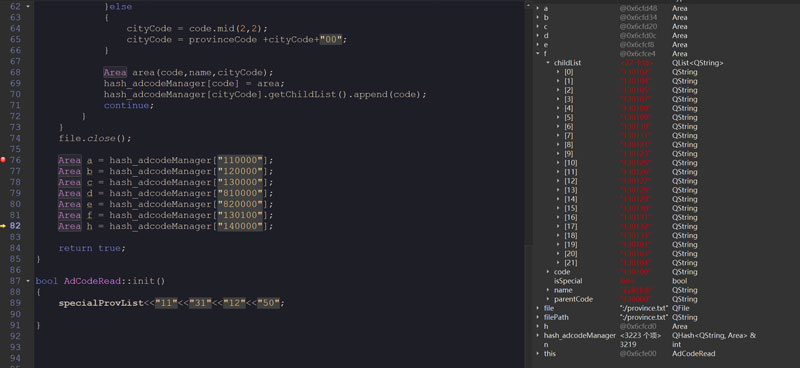This screenshot has width=800, height=368.
Task: Select childList row [12]
Action: 666,181
